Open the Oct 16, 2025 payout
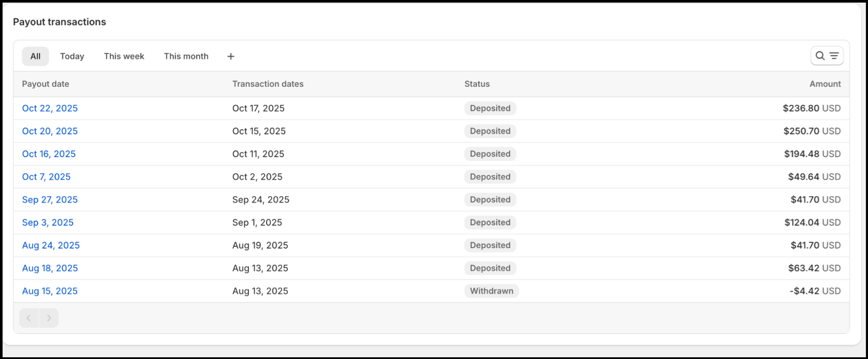Viewport: 868px width, 359px height. click(x=49, y=154)
